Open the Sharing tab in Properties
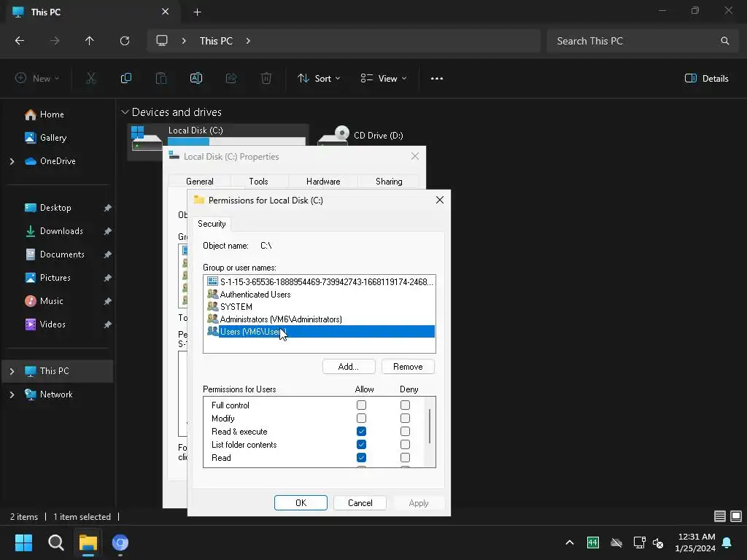 (x=389, y=182)
